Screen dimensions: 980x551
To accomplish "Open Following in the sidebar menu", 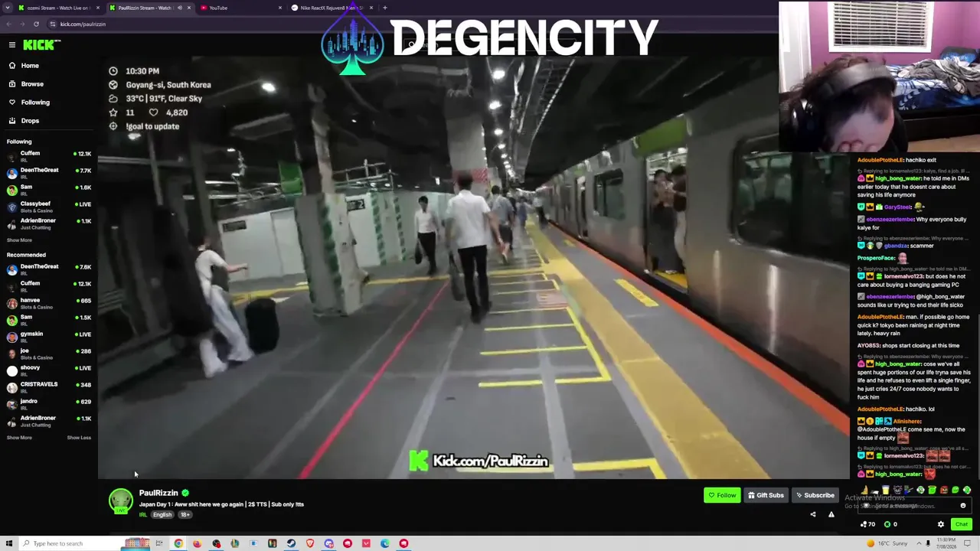I will point(35,103).
